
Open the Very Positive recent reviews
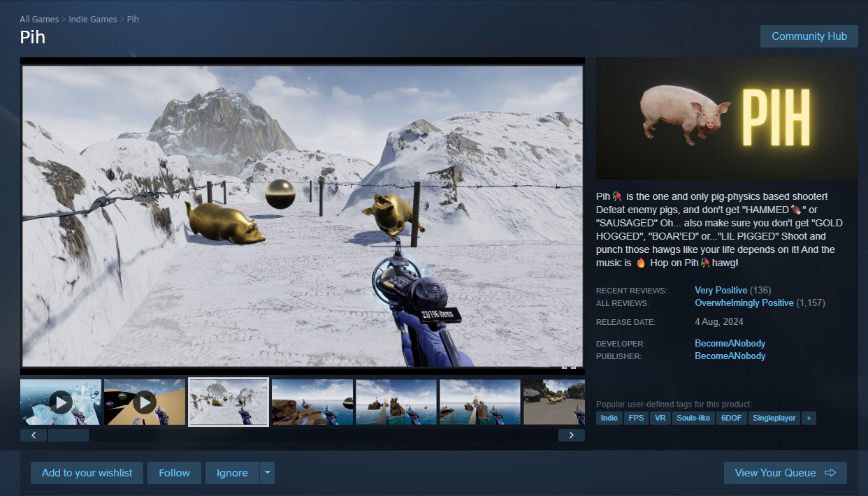[721, 290]
